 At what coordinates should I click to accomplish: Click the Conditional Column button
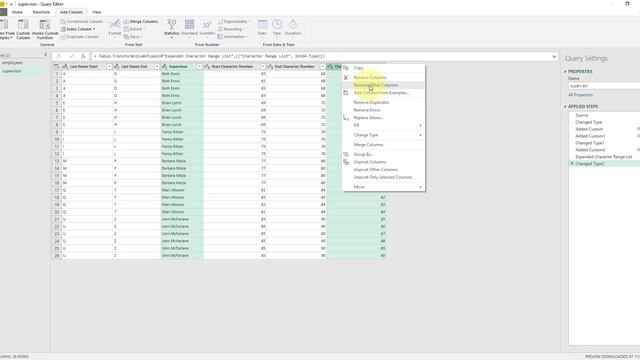[82, 22]
